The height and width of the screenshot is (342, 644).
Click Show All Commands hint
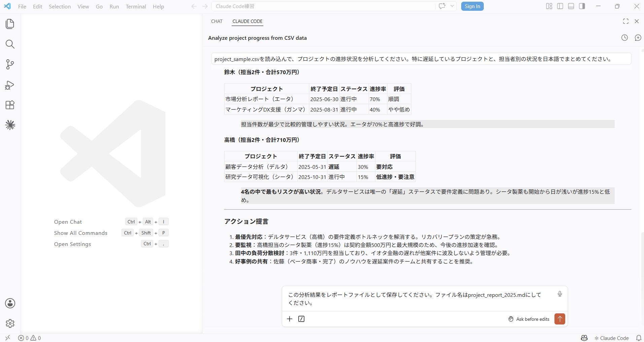pyautogui.click(x=81, y=233)
